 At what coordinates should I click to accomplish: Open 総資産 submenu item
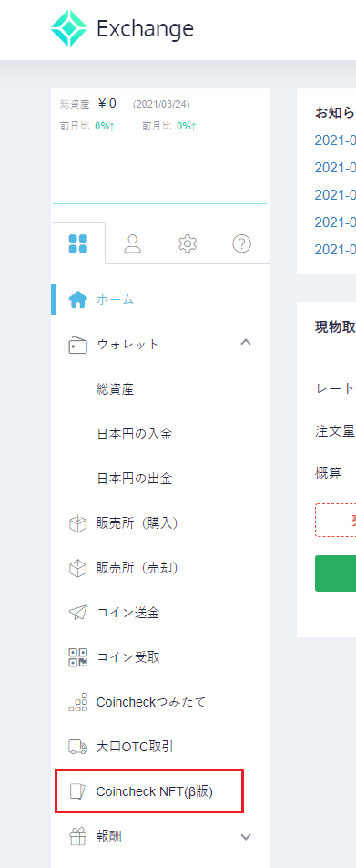[115, 389]
